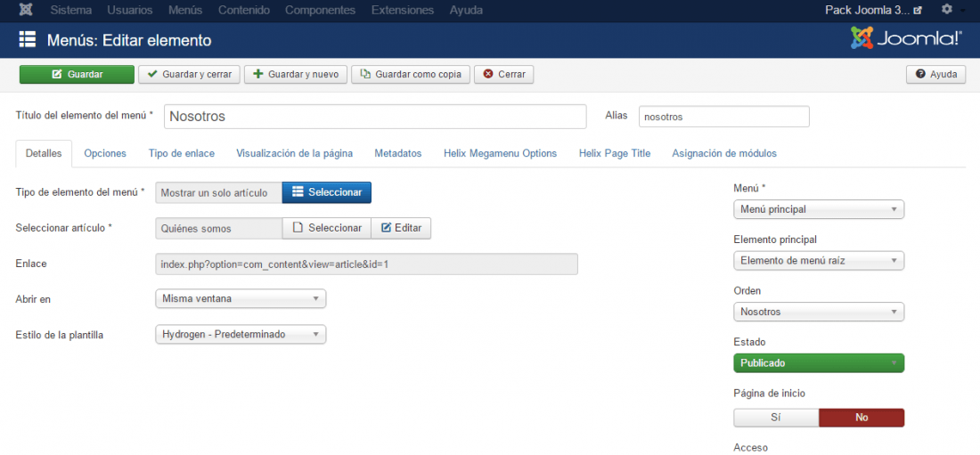Open the Menú principal dropdown
The height and width of the screenshot is (455, 980).
click(x=819, y=209)
